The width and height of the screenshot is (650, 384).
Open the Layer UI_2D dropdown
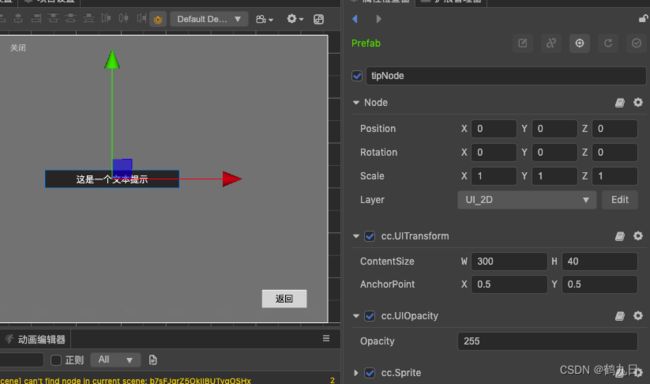coord(526,200)
